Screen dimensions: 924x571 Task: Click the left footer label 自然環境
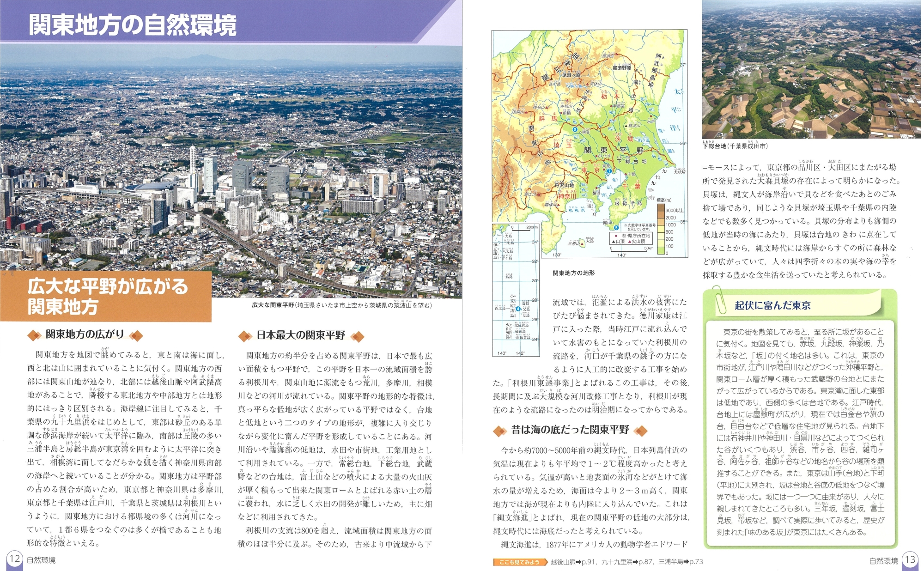click(41, 560)
